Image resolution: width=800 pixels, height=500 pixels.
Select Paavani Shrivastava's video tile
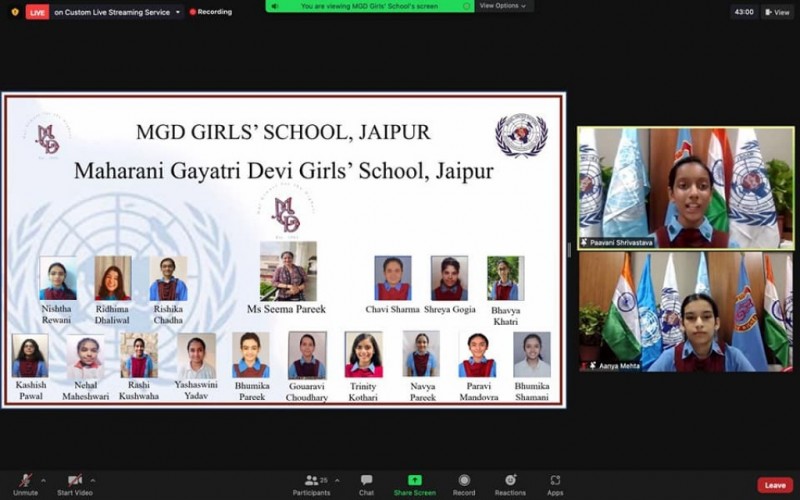(x=686, y=188)
